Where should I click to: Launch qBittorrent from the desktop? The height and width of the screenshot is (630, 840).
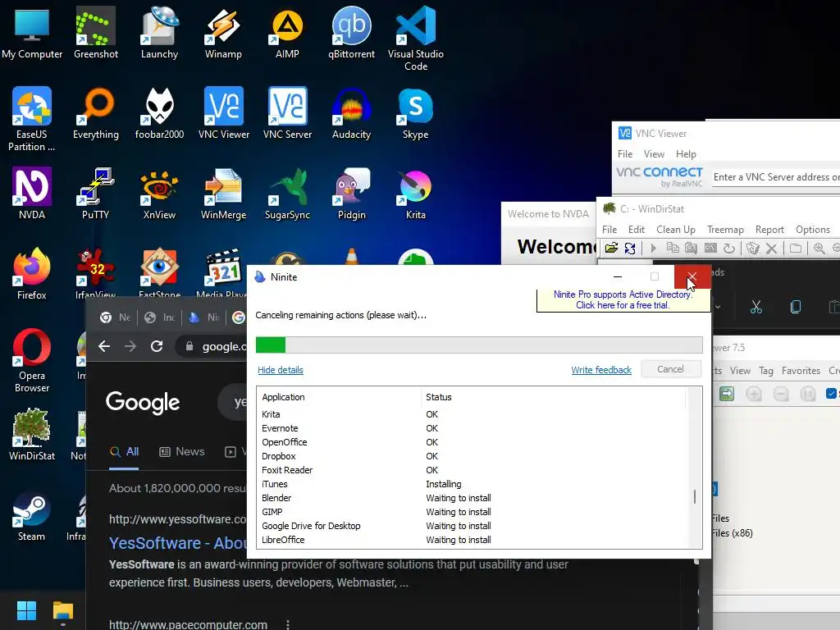(x=351, y=33)
